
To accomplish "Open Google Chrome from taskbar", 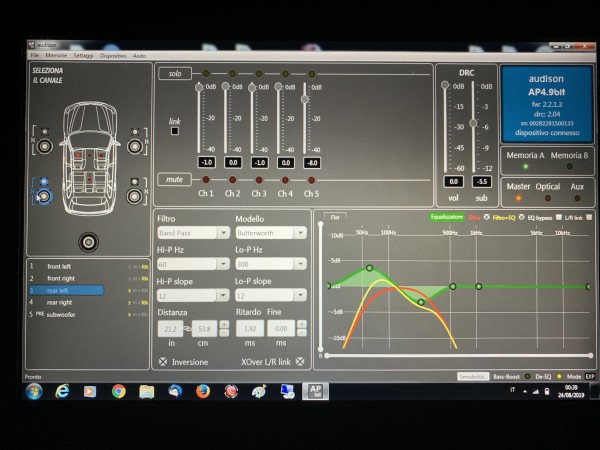I will click(x=119, y=391).
